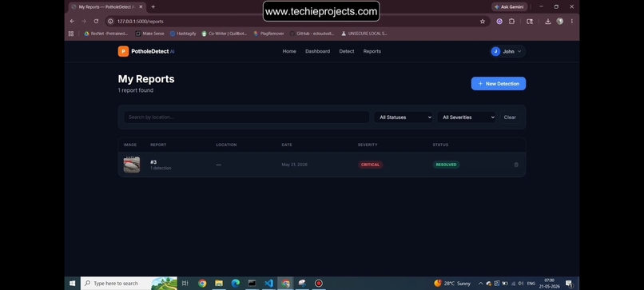Open the ENG language indicator
The height and width of the screenshot is (290, 644).
coord(531,284)
